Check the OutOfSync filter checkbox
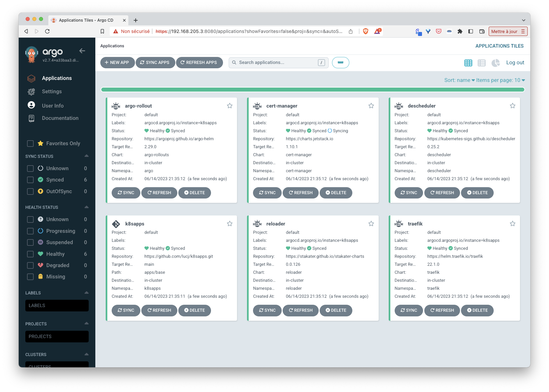The image size is (549, 392). (30, 192)
